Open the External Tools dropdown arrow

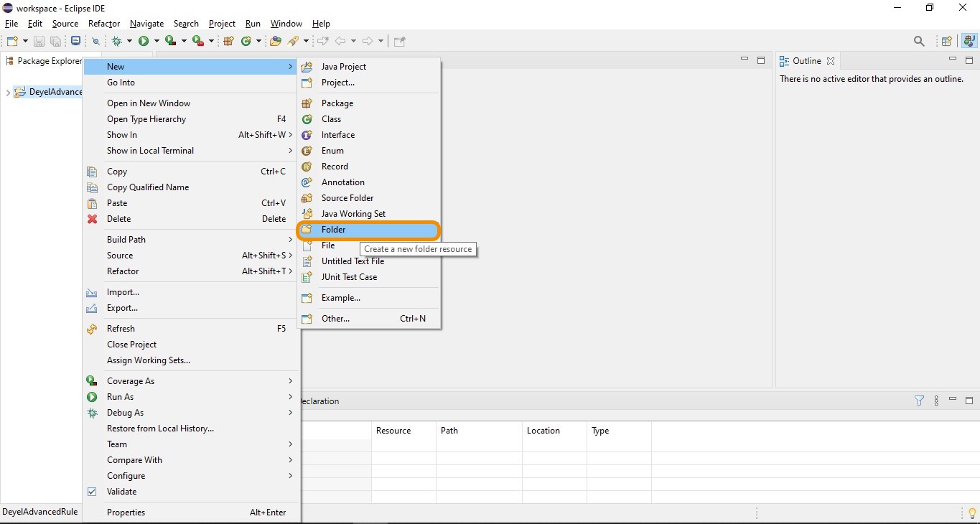pos(211,41)
